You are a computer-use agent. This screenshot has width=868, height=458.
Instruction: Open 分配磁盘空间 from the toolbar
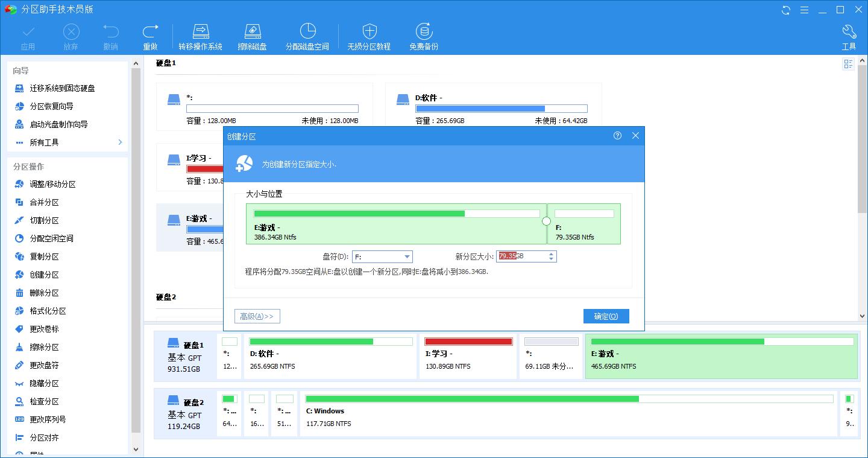click(x=307, y=35)
